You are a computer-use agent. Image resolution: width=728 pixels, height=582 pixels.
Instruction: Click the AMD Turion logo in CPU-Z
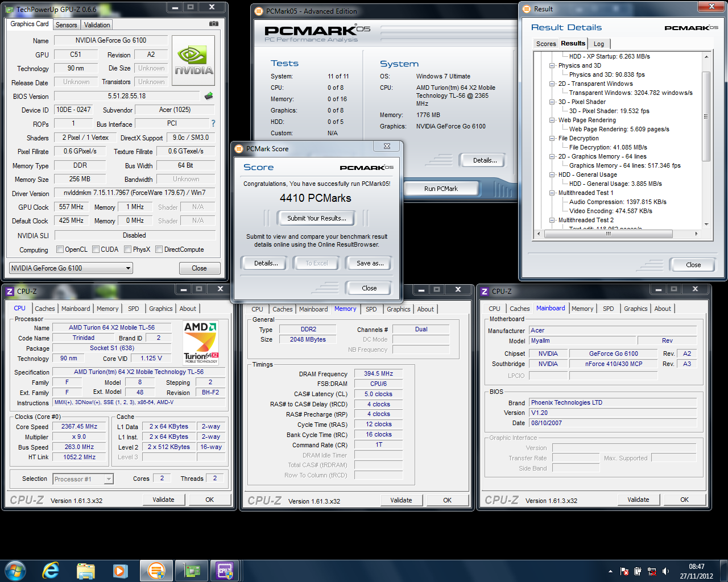click(x=201, y=343)
